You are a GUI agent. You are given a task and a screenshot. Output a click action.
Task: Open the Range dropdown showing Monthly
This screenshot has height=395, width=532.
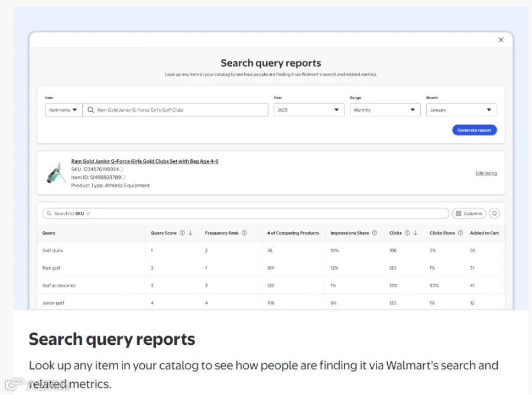click(385, 110)
